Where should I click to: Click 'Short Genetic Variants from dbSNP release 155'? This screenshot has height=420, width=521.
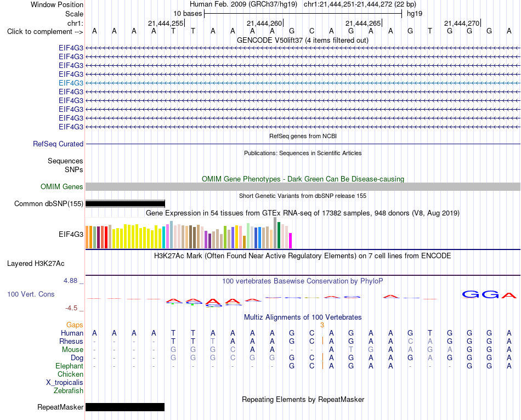pos(303,196)
